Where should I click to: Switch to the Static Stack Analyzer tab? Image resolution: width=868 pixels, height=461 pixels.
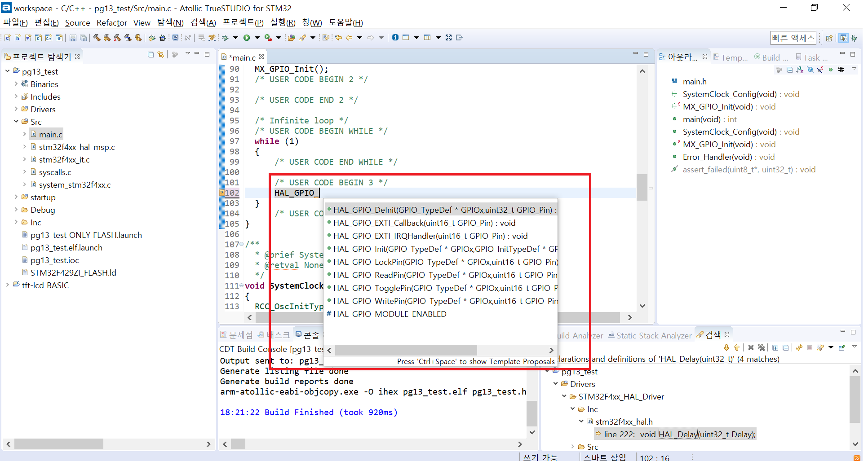650,335
